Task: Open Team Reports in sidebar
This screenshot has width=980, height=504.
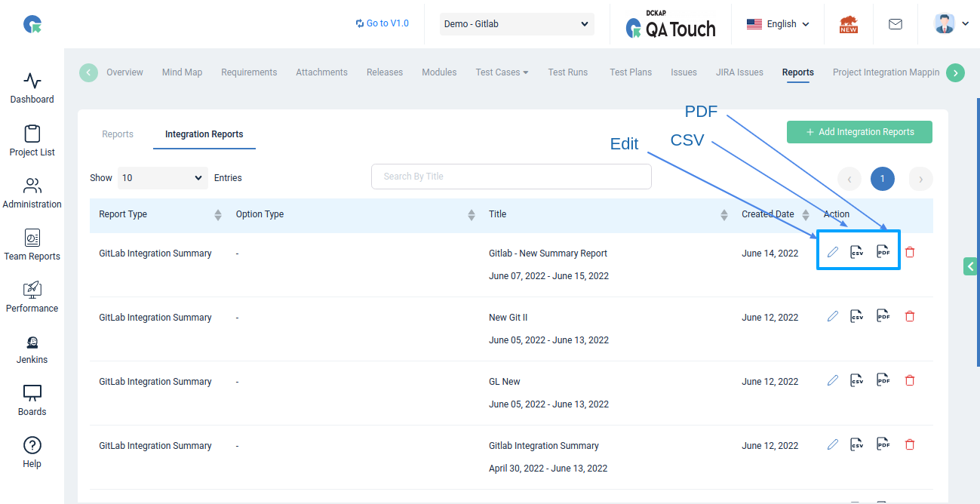Action: coord(32,245)
